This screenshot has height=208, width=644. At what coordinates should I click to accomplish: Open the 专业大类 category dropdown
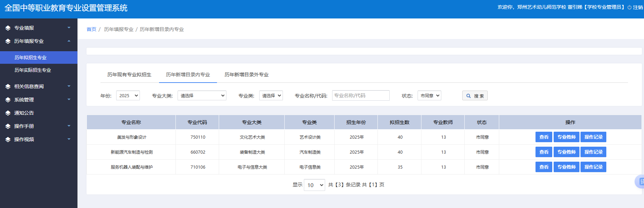pyautogui.click(x=202, y=95)
